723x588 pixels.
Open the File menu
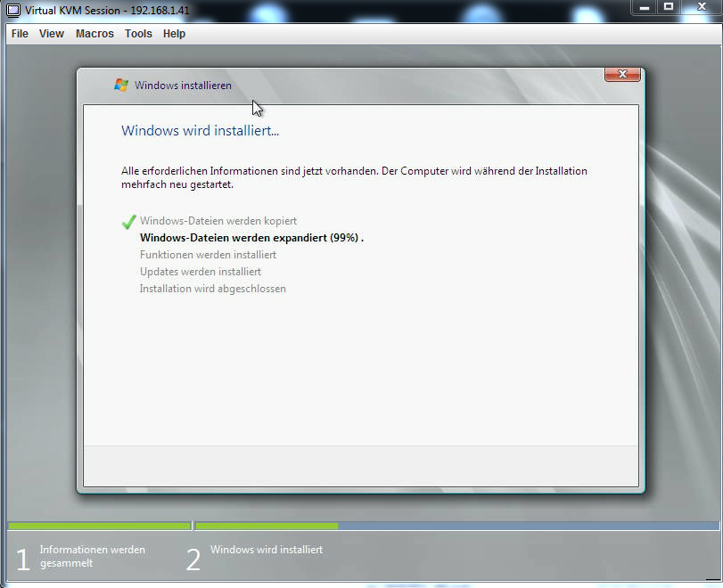[x=20, y=34]
